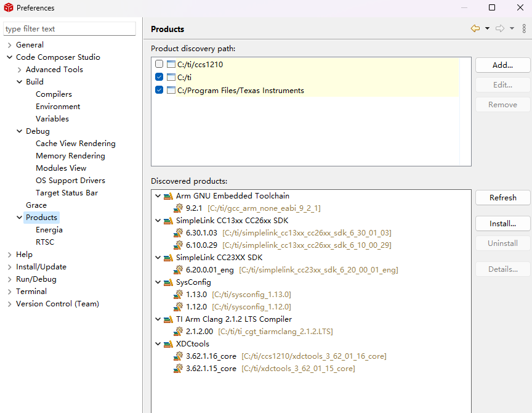Click the SimpleLink CC23XX SDK product icon
The image size is (532, 413).
pyautogui.click(x=169, y=258)
